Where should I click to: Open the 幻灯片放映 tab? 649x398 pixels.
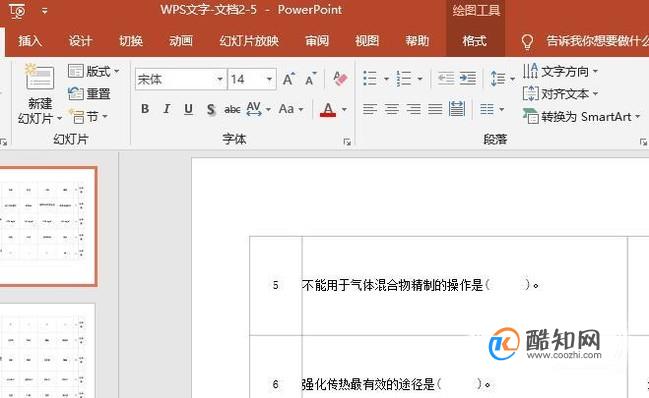coord(249,41)
